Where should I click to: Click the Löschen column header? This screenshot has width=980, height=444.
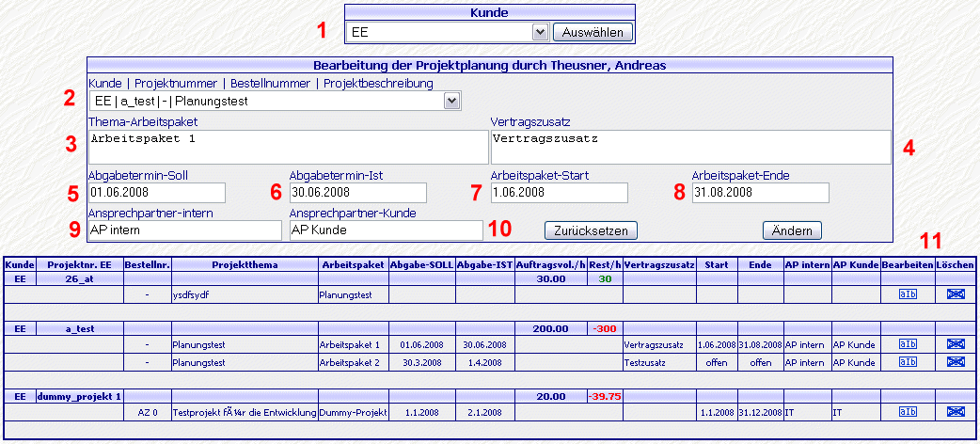point(956,265)
